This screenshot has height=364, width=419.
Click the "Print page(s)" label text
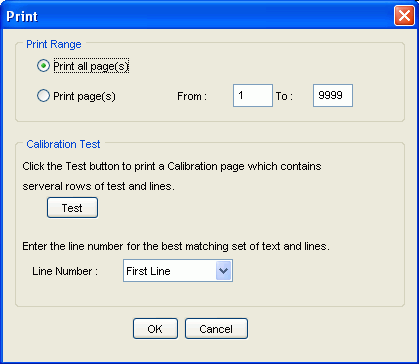[x=84, y=96]
